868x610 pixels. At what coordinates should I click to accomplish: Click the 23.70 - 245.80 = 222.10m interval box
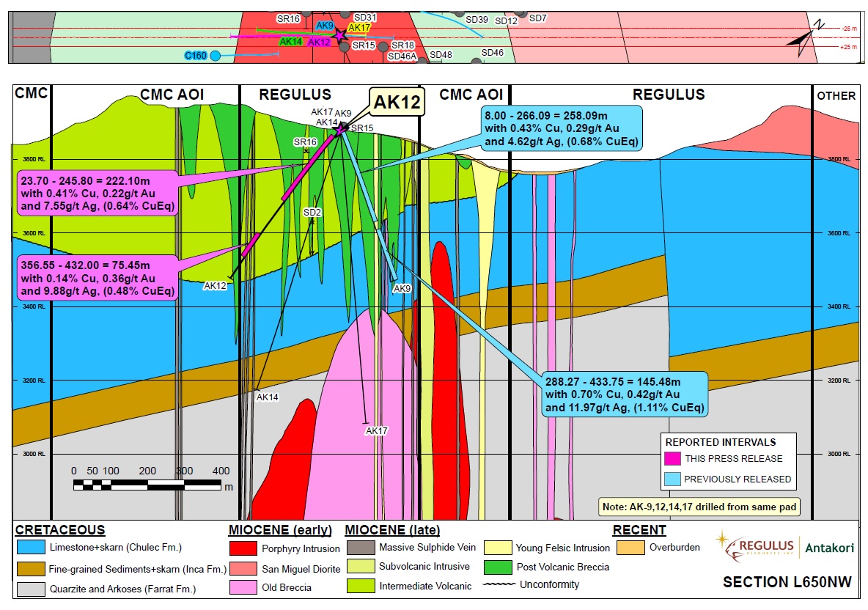[x=98, y=193]
